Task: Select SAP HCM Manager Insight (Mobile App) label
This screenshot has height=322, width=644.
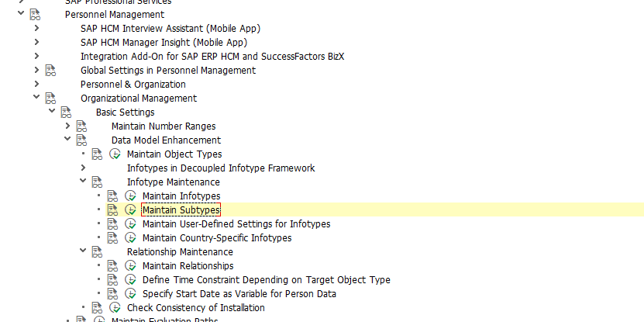Action: pyautogui.click(x=164, y=43)
